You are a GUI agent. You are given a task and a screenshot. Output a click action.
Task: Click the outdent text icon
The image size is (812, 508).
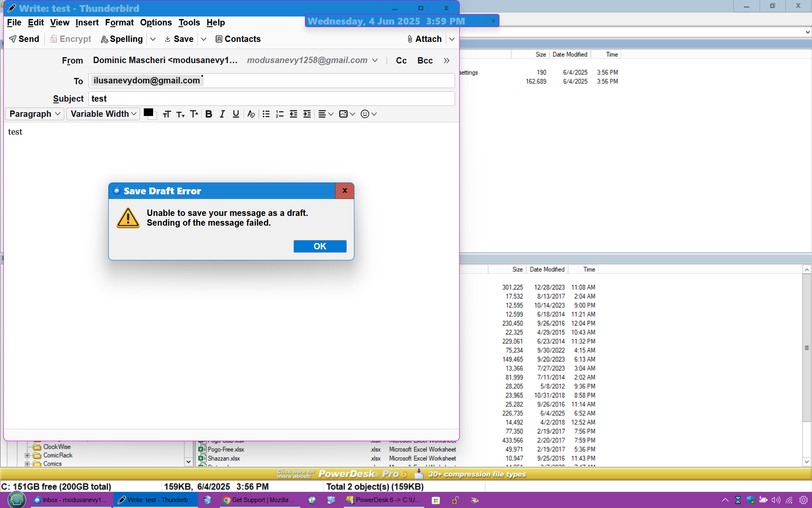(294, 114)
